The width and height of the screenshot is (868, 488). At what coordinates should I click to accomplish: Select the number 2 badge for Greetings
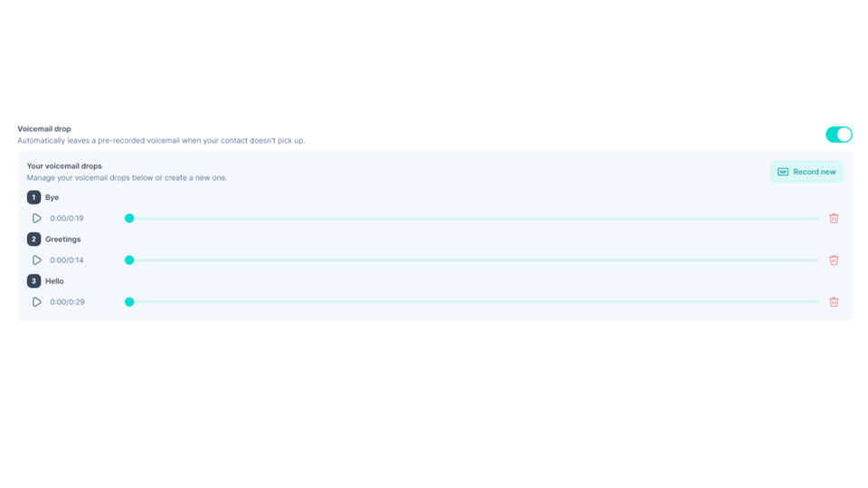33,239
